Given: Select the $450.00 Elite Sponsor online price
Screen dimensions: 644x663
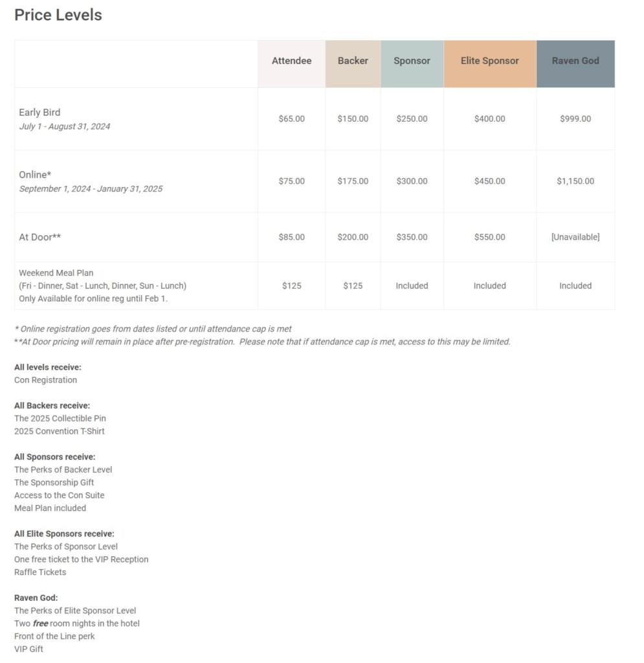Looking at the screenshot, I should pos(489,181).
